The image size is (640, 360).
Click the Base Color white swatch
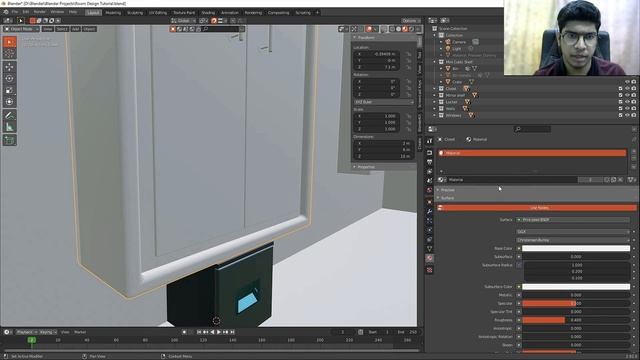click(576, 248)
